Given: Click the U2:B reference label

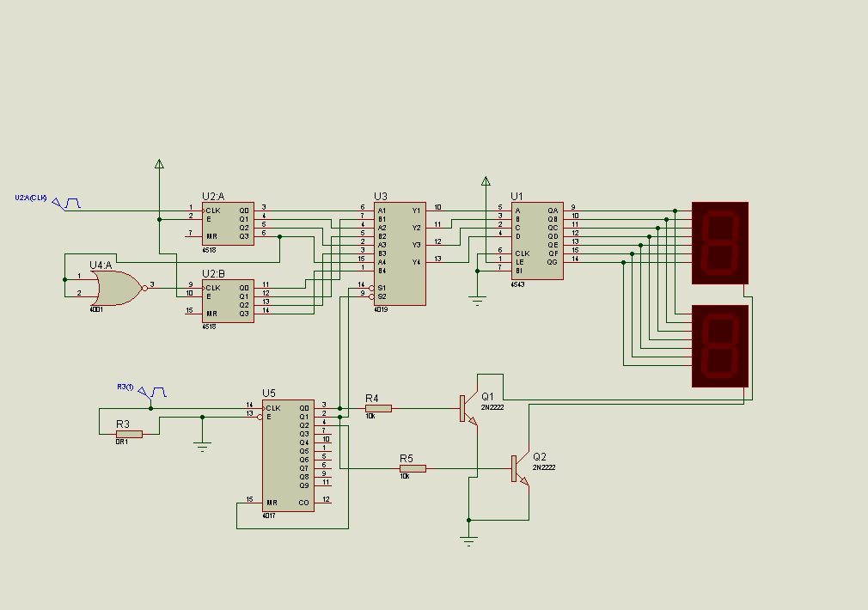Looking at the screenshot, I should (x=213, y=274).
